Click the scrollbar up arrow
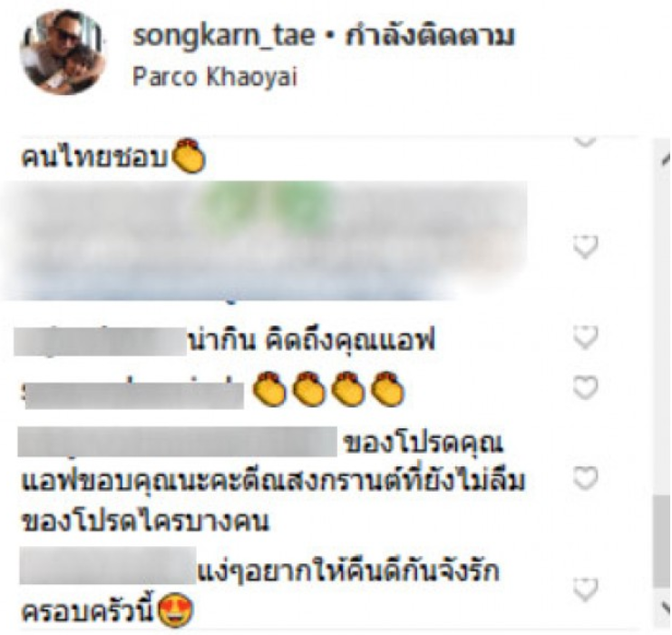The width and height of the screenshot is (672, 635). 666,160
